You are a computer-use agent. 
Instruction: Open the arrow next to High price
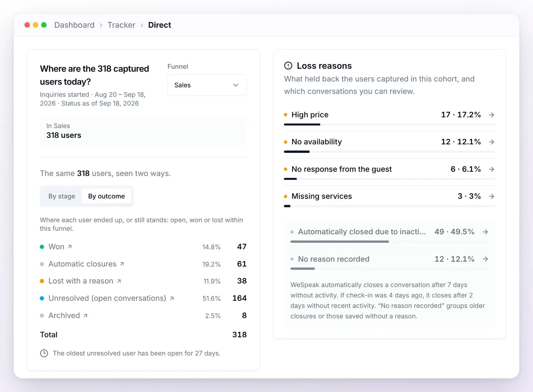coord(491,115)
